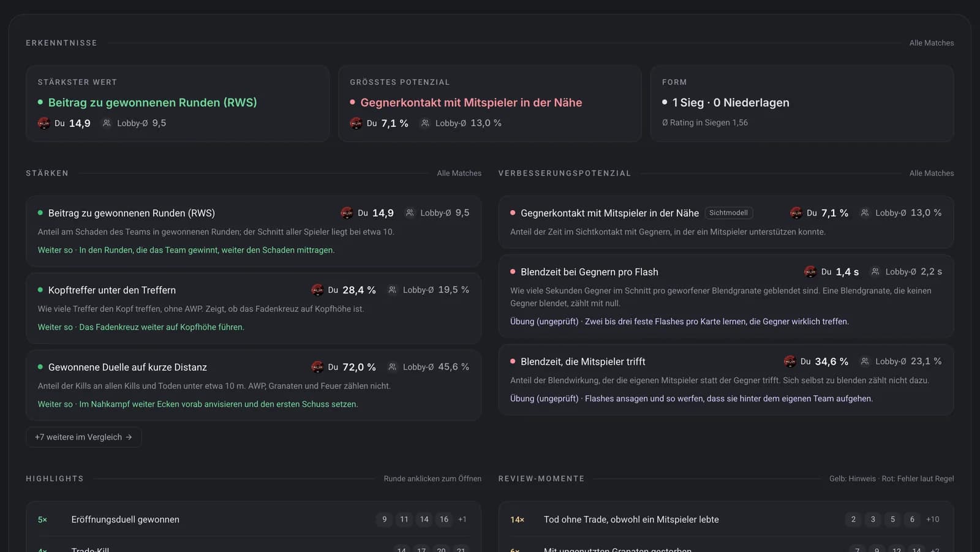980x552 pixels.
Task: Click lobby icon in 'Blendzeit bei Gegnern pro Flash' row
Action: (875, 271)
